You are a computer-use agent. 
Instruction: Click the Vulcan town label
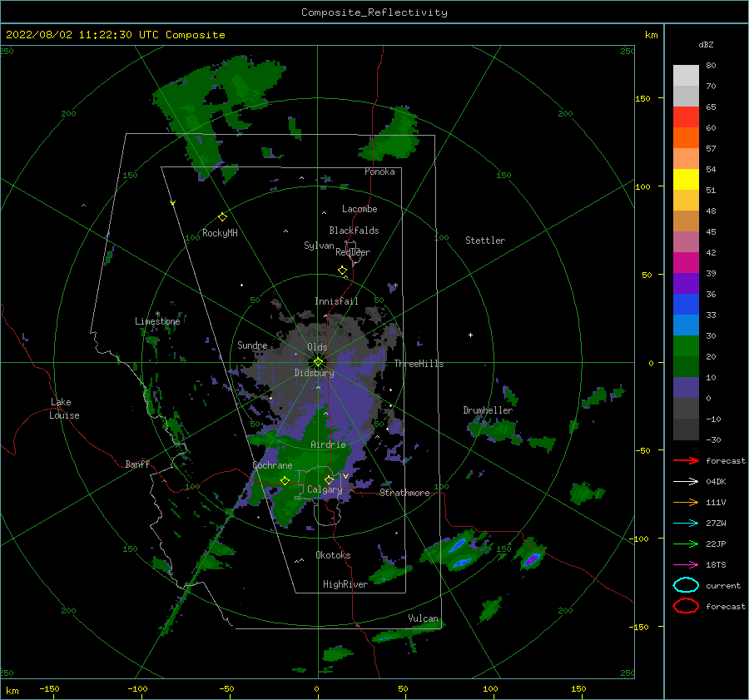click(424, 618)
